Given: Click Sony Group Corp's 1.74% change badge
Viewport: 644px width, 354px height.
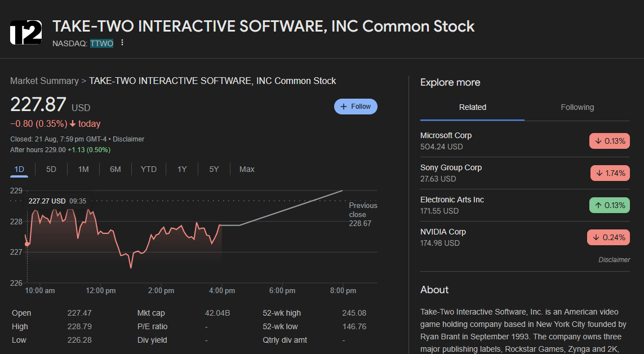Looking at the screenshot, I should 610,173.
